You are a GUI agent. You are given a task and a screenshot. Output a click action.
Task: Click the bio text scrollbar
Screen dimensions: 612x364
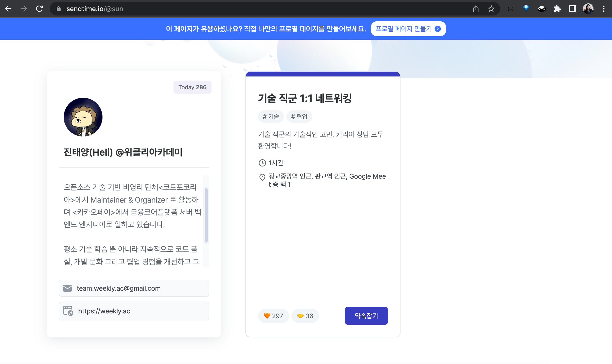(x=206, y=215)
